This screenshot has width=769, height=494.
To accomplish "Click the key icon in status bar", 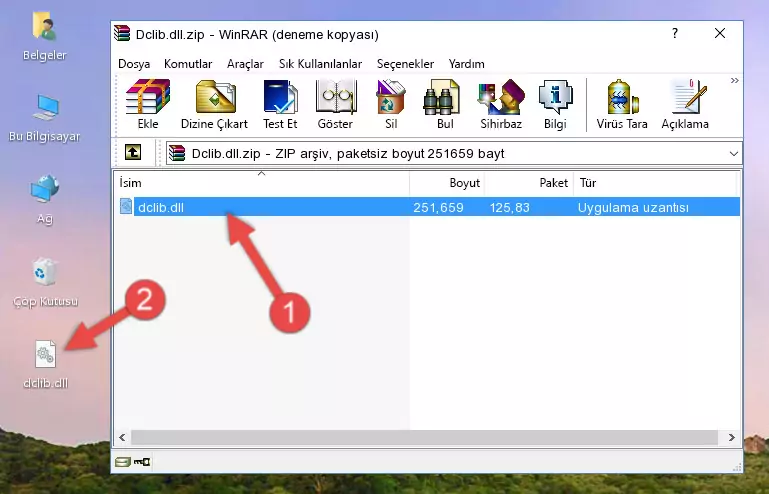I will pyautogui.click(x=142, y=462).
